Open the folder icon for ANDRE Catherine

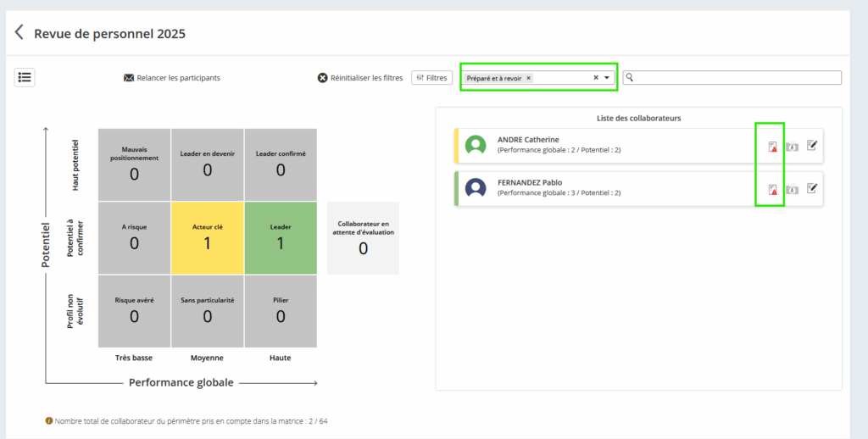click(792, 147)
